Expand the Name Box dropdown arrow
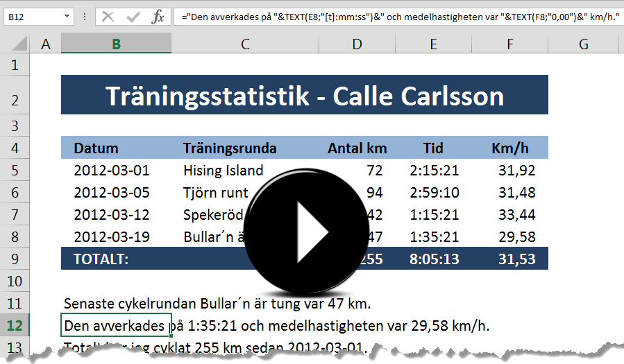The image size is (624, 364). (x=67, y=17)
